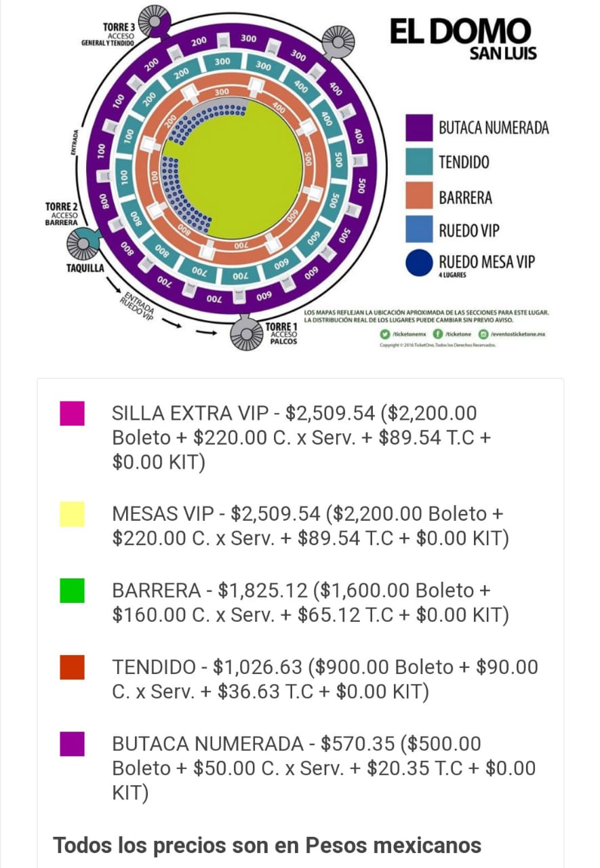Select the Silla Extra VIP price option
600x868 pixels.
pyautogui.click(x=300, y=437)
